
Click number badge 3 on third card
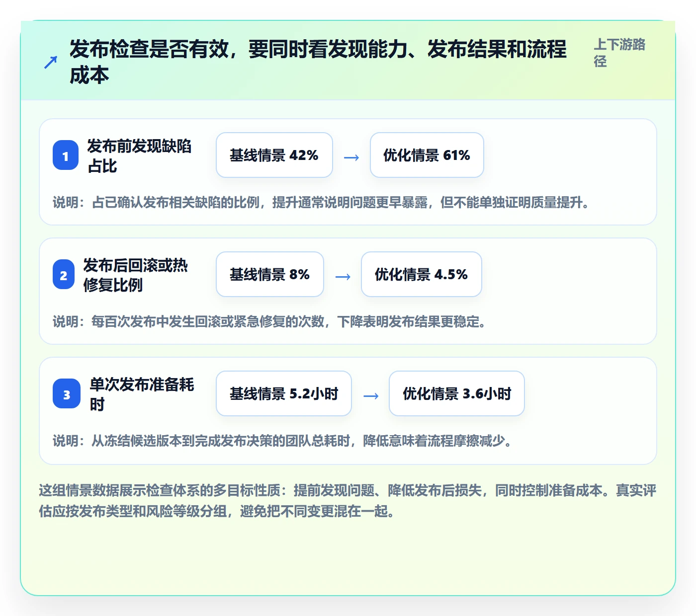click(67, 394)
